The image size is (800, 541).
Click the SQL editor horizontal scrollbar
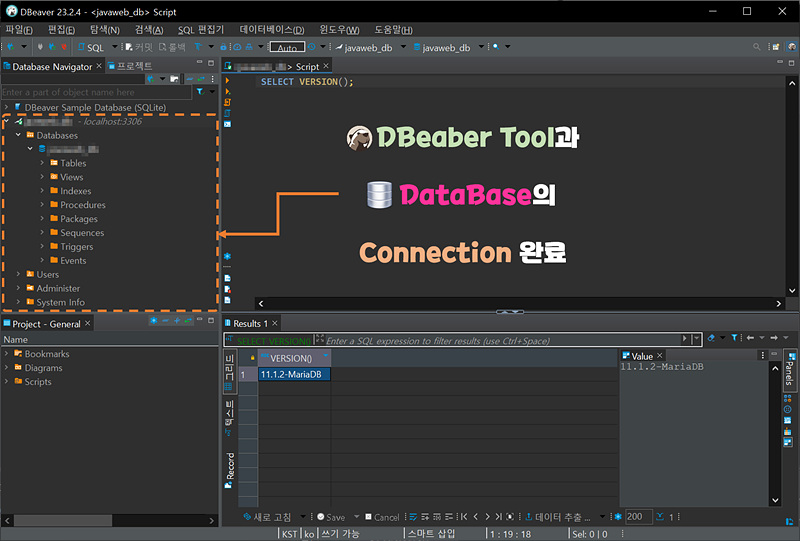pyautogui.click(x=519, y=303)
